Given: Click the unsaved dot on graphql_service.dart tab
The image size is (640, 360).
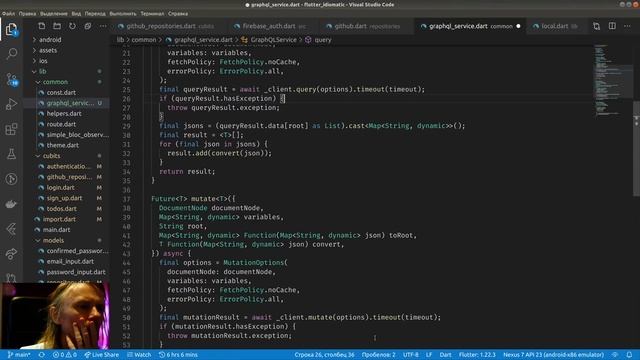Looking at the screenshot, I should pos(518,26).
